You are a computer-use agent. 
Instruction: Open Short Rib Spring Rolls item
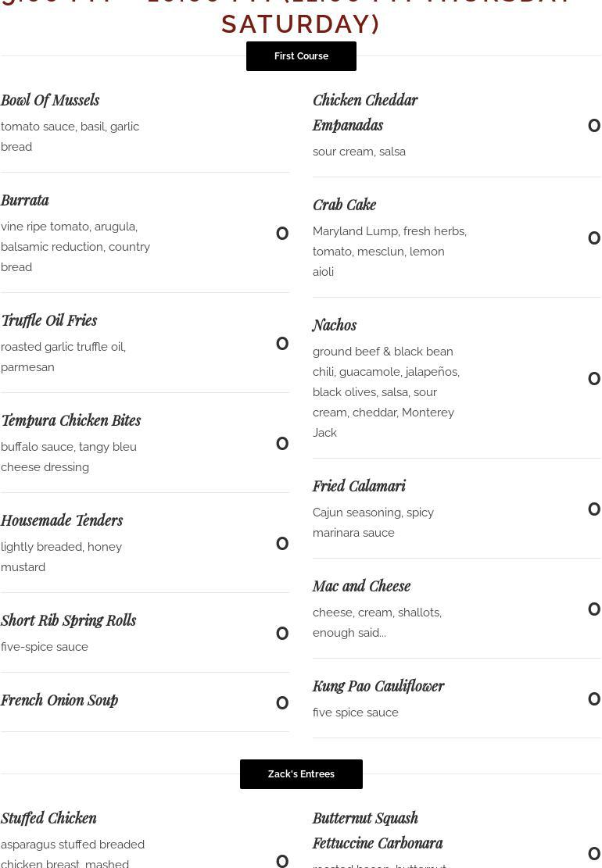coord(69,620)
